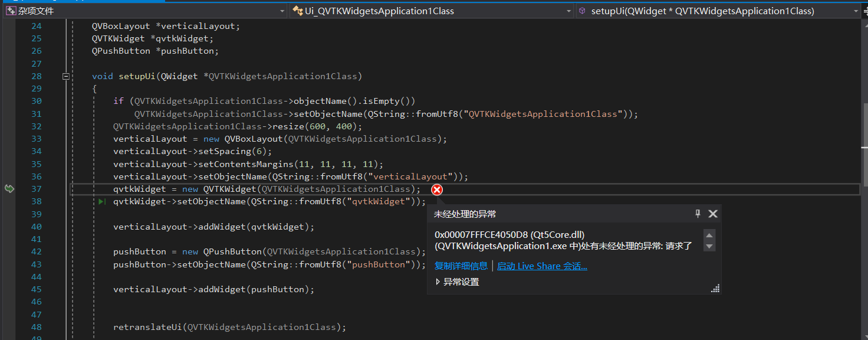
Task: Click the green arrow glyph next to line 38
Action: tap(101, 201)
